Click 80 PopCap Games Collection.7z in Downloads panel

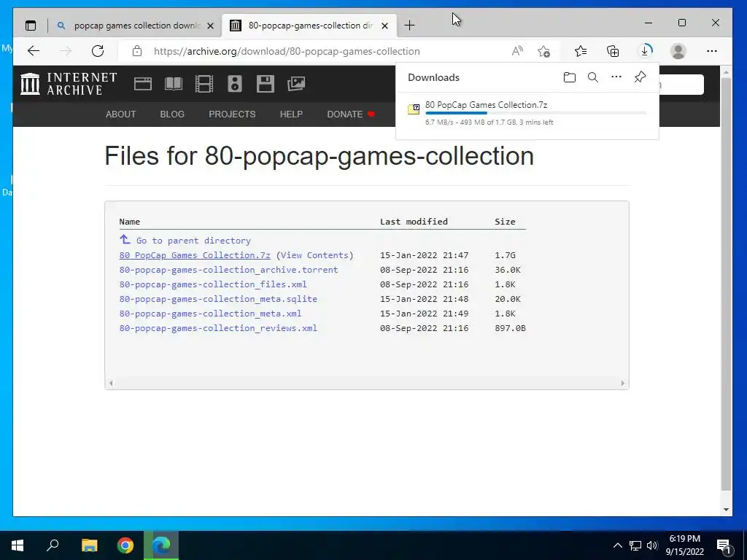pyautogui.click(x=486, y=105)
